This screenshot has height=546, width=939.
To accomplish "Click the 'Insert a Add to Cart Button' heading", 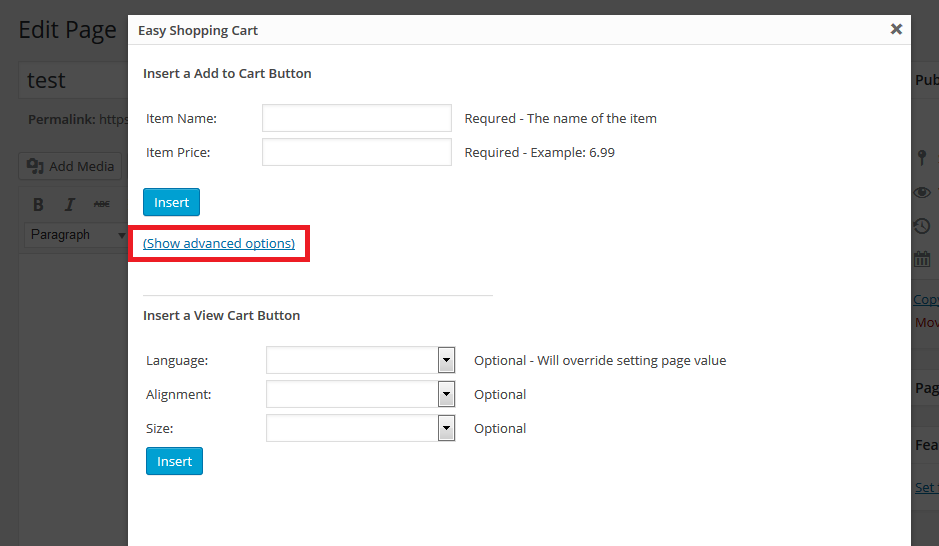I will pyautogui.click(x=227, y=73).
